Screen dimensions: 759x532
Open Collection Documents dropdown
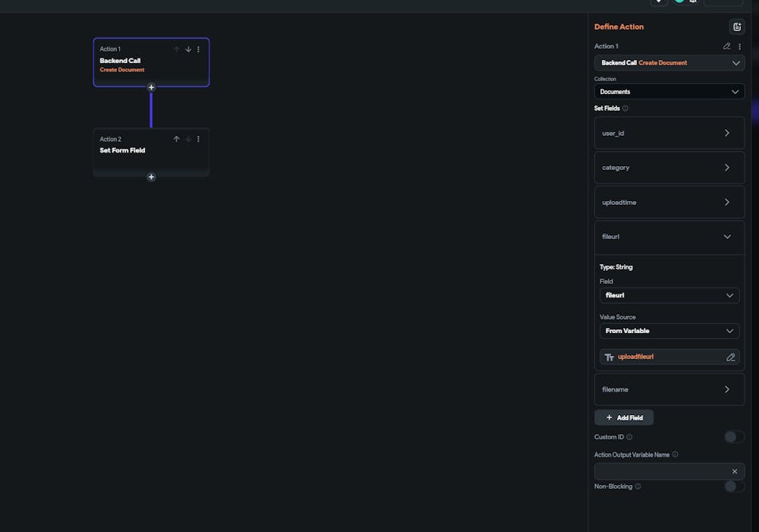coord(669,92)
